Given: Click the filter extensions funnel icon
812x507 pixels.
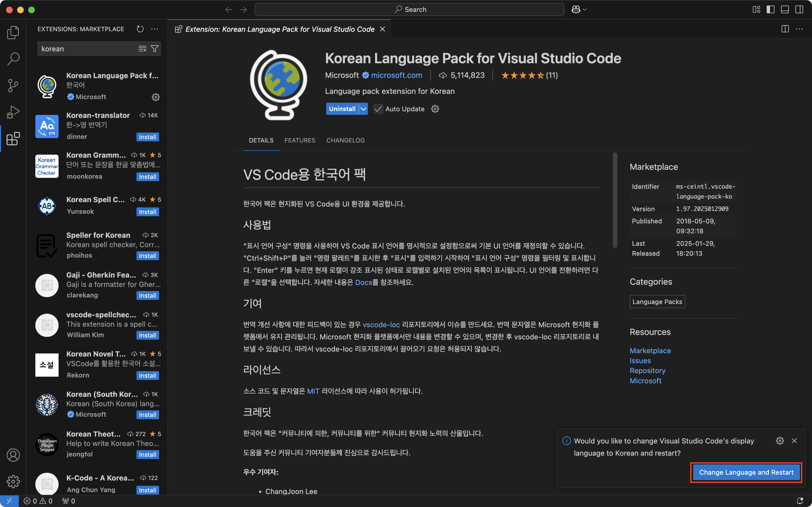Looking at the screenshot, I should click(155, 49).
